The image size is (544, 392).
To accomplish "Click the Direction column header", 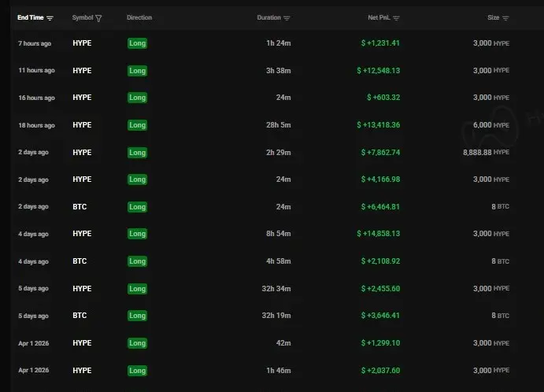I will pyautogui.click(x=139, y=17).
